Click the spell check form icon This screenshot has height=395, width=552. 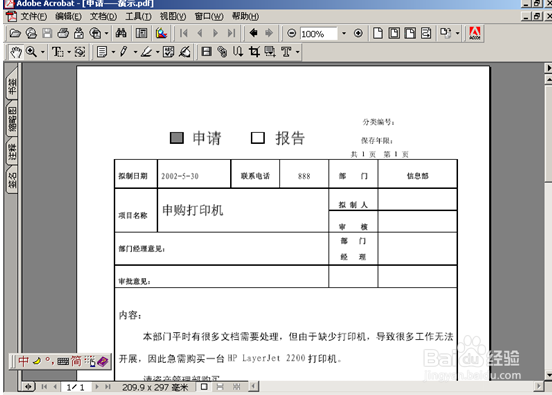point(168,52)
